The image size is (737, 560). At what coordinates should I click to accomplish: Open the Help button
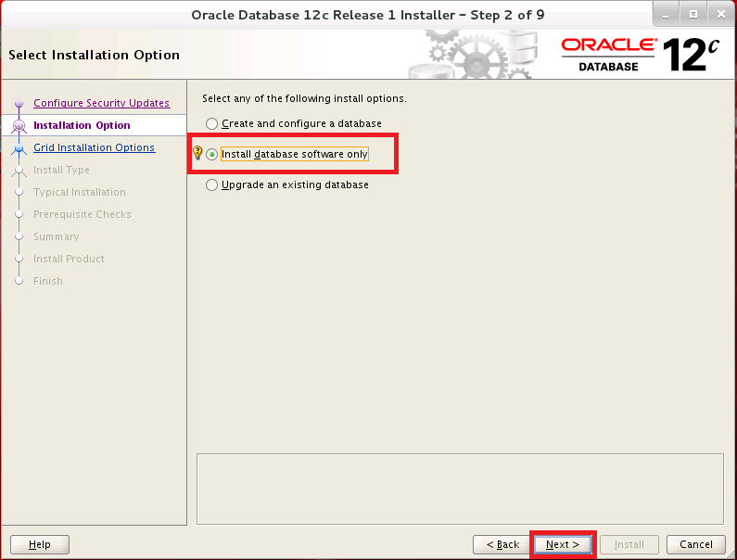click(x=40, y=544)
